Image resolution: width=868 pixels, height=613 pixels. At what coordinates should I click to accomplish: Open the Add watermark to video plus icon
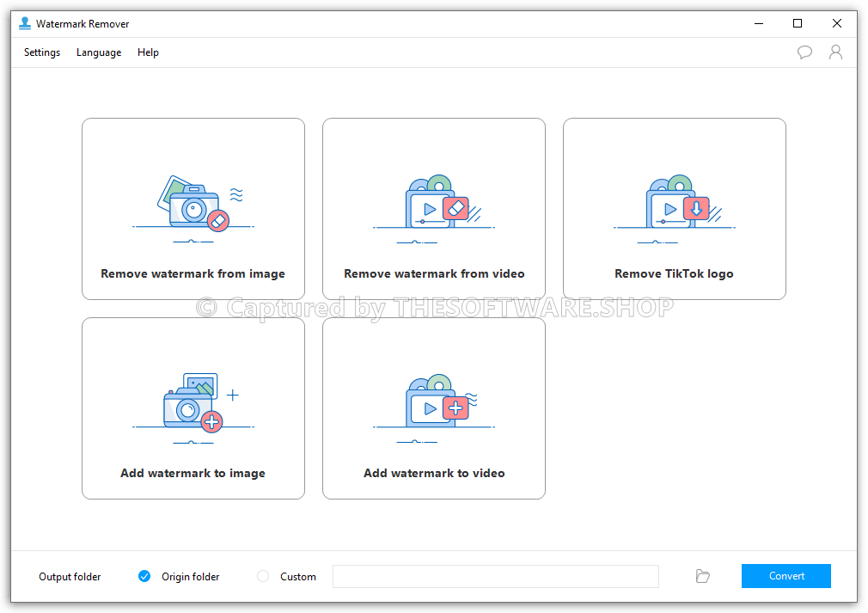point(455,408)
